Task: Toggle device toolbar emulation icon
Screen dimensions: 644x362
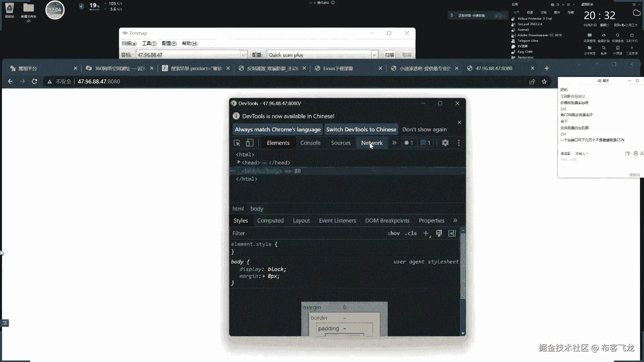Action: tap(249, 143)
